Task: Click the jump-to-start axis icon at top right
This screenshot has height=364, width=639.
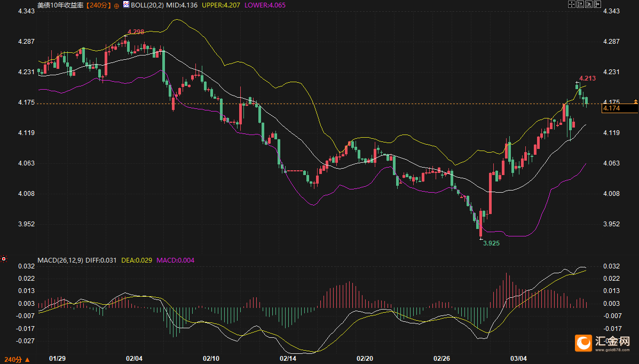Action: [x=580, y=4]
